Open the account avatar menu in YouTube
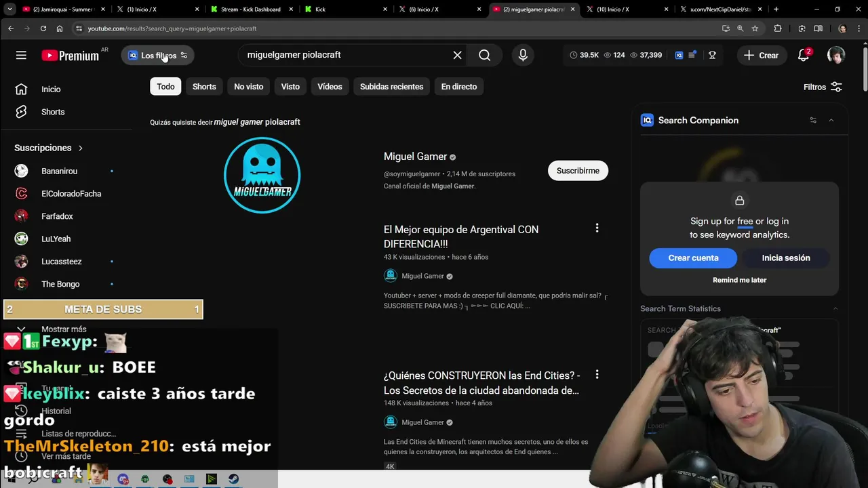 coord(836,56)
